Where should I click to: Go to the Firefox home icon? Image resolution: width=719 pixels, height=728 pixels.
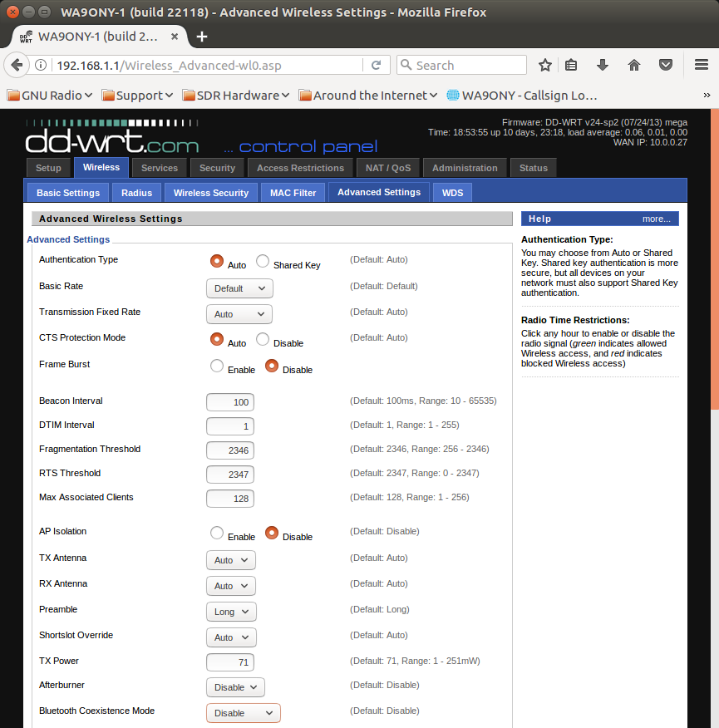[634, 65]
